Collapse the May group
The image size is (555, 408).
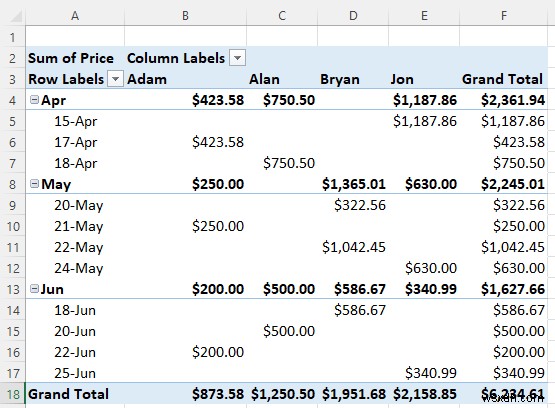(x=34, y=184)
